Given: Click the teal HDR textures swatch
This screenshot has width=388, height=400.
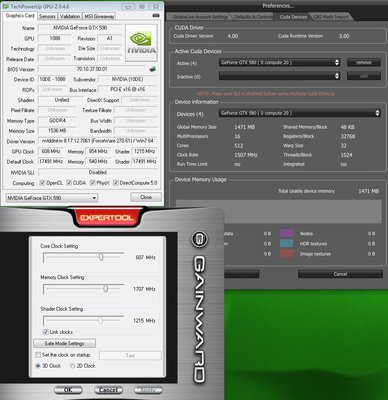Looking at the screenshot, I should tap(286, 244).
